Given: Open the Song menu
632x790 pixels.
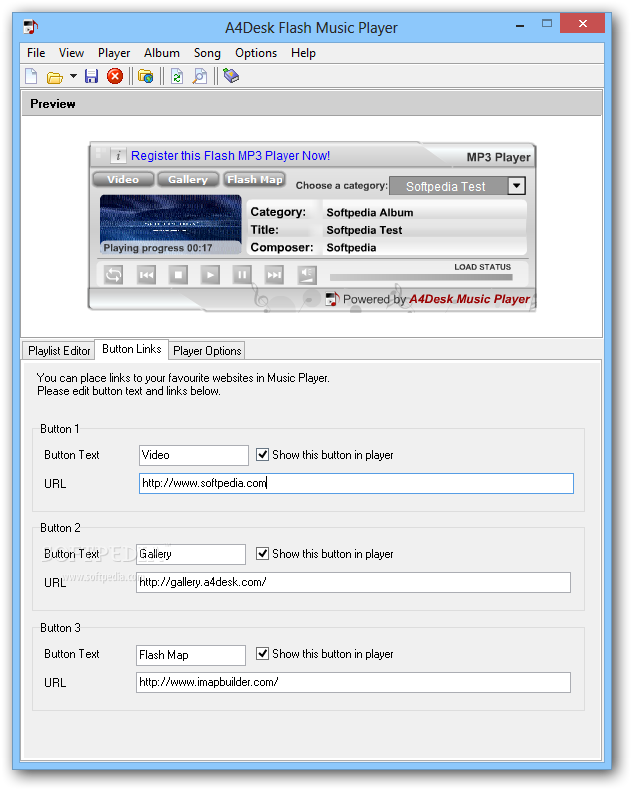Looking at the screenshot, I should pos(207,53).
